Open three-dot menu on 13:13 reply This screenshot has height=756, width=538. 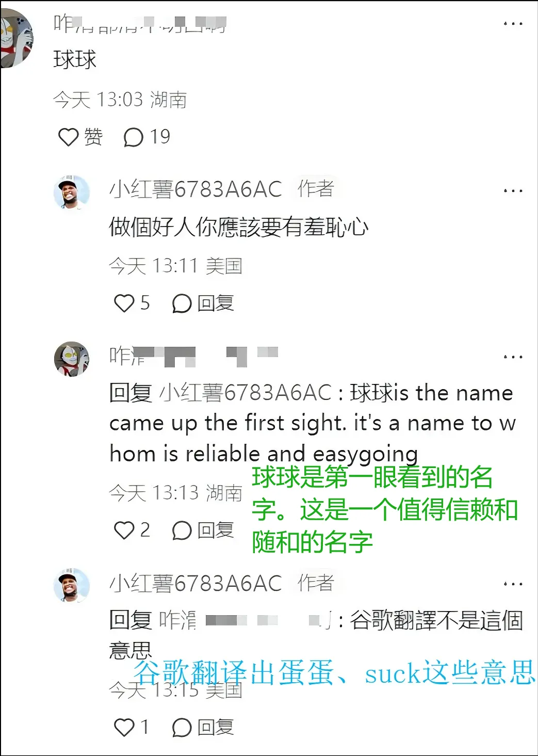coord(513,357)
